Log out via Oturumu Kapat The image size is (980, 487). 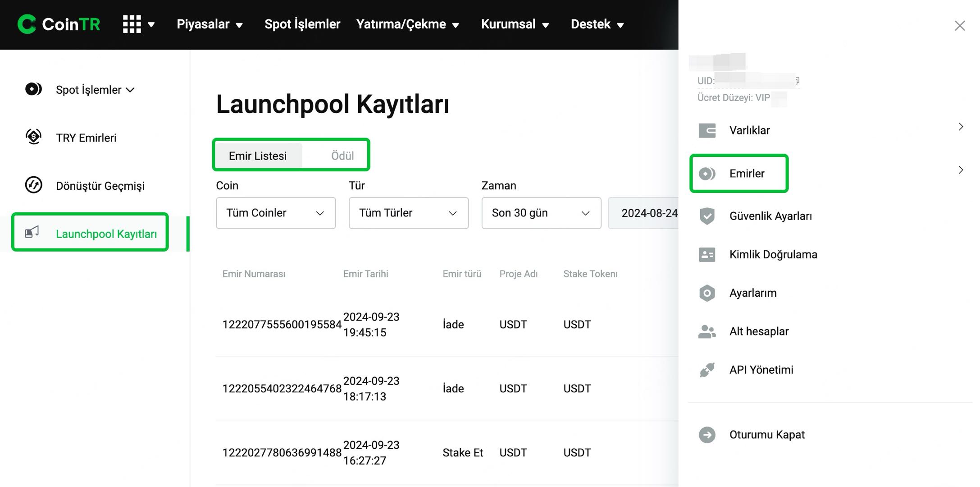(x=767, y=435)
